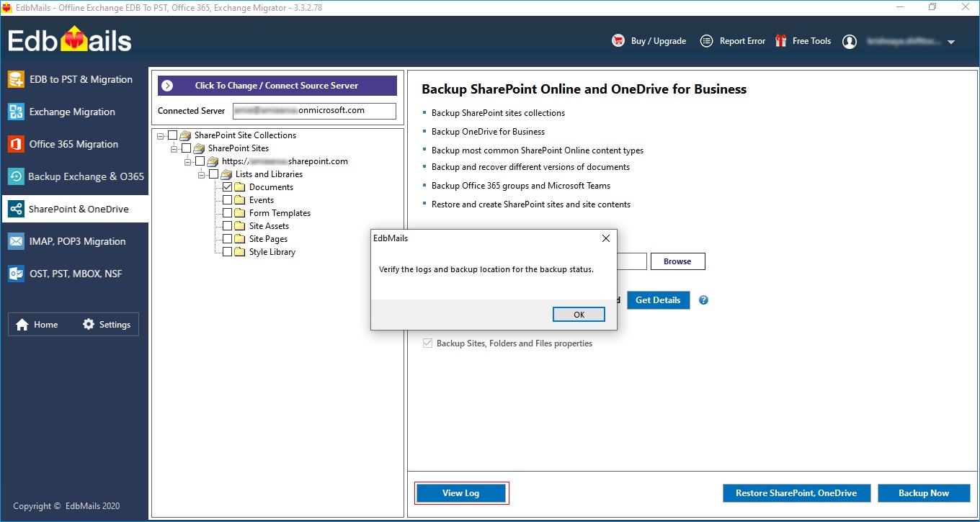Click the arrow icon on Connect Source Server
Screen dimensions: 980x522
coord(167,86)
